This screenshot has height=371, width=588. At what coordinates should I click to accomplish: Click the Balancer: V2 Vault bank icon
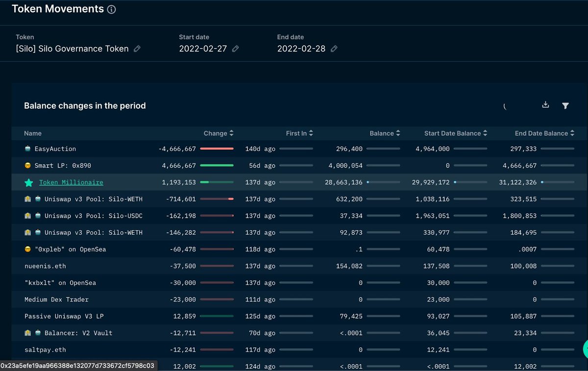(x=28, y=333)
